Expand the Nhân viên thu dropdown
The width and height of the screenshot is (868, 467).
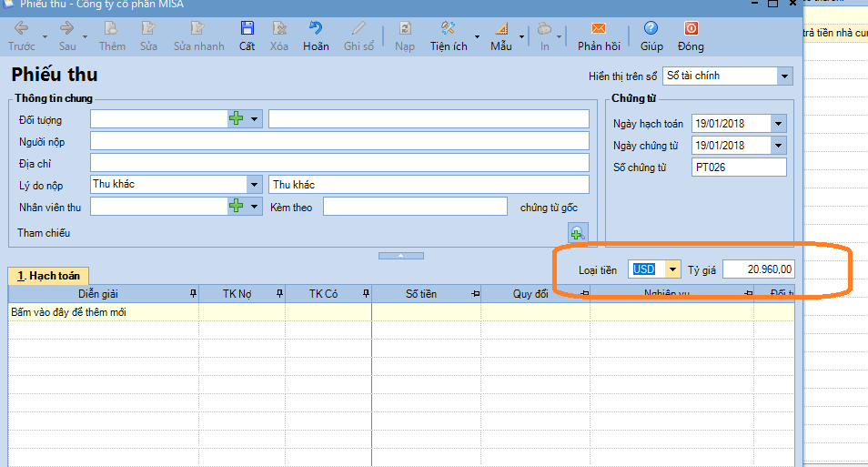tap(254, 207)
